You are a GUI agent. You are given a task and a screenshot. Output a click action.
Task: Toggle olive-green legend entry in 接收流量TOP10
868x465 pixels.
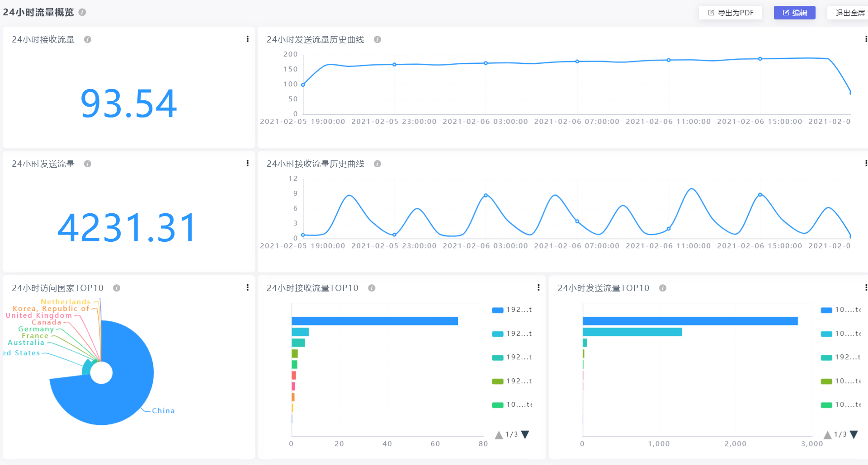(512, 381)
